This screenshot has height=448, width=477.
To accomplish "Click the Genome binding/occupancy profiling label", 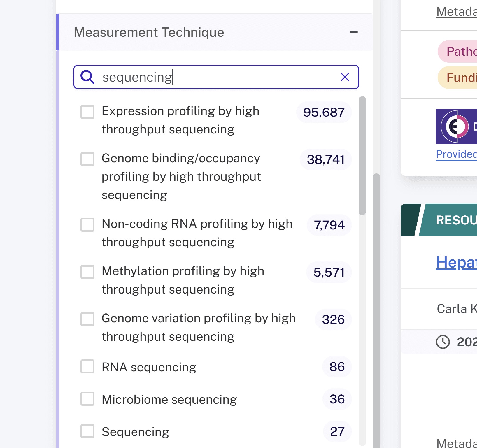I will (181, 177).
